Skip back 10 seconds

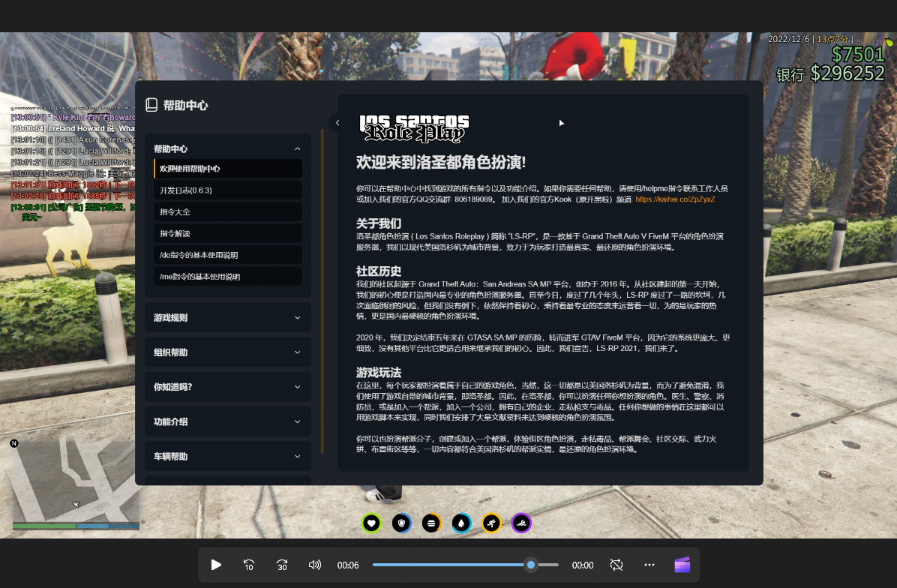point(249,565)
